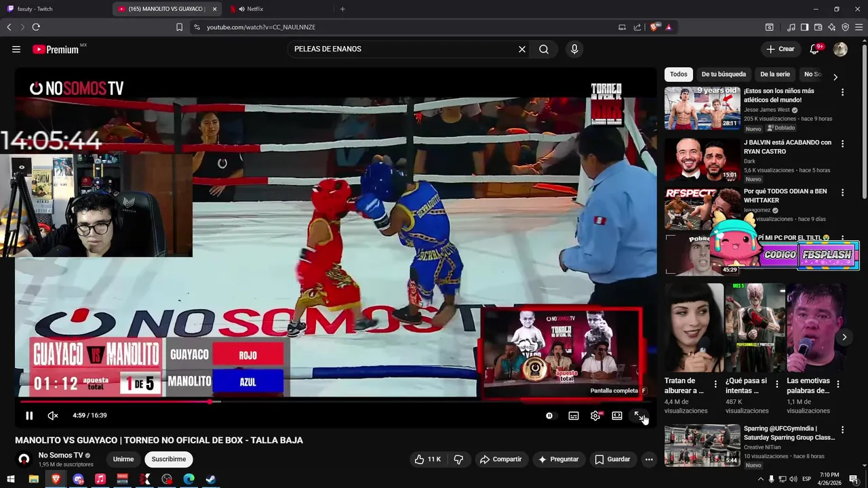The width and height of the screenshot is (868, 488).
Task: Open the Crear upload menu
Action: click(x=780, y=49)
